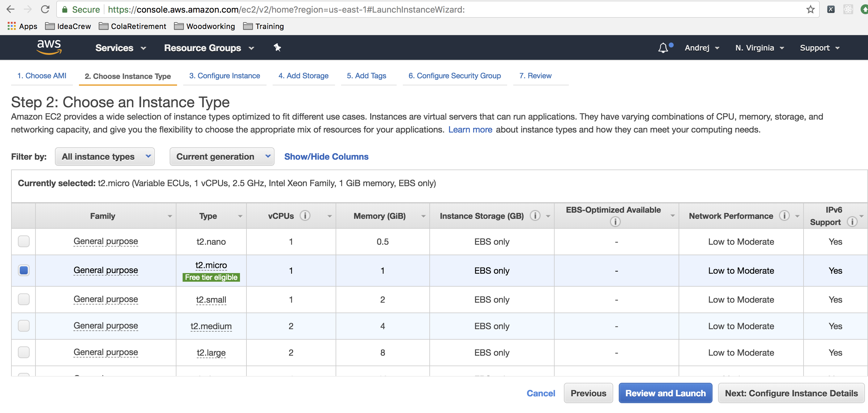The image size is (868, 413).
Task: Click the t2.medium type link
Action: [x=211, y=326]
